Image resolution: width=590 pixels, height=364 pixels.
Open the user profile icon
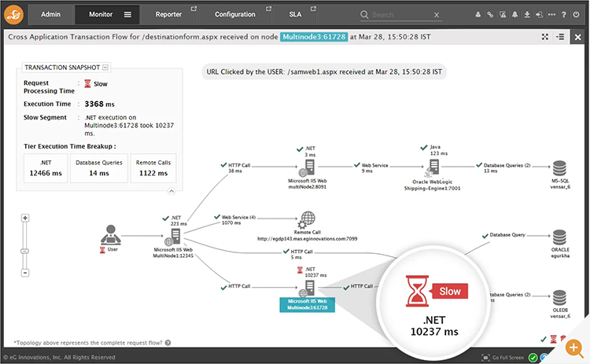point(478,15)
